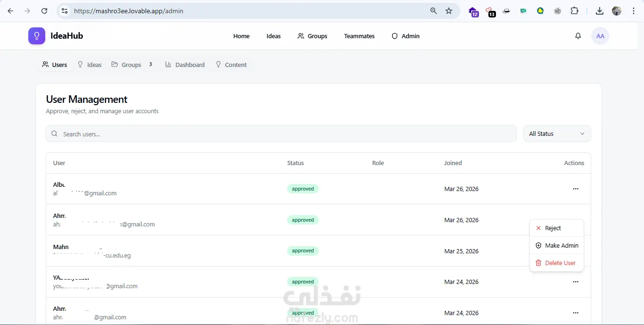The height and width of the screenshot is (325, 644).
Task: Click the extension icon with badge 13
Action: (x=490, y=11)
